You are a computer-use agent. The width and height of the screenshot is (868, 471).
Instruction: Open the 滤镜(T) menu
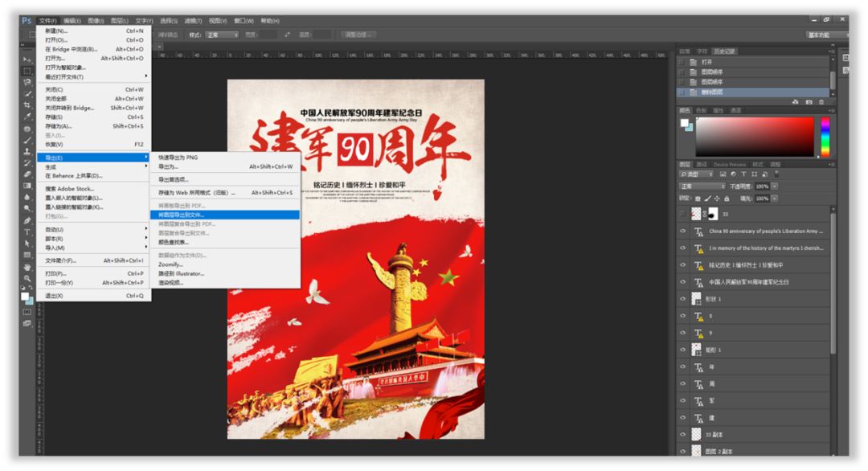point(193,20)
